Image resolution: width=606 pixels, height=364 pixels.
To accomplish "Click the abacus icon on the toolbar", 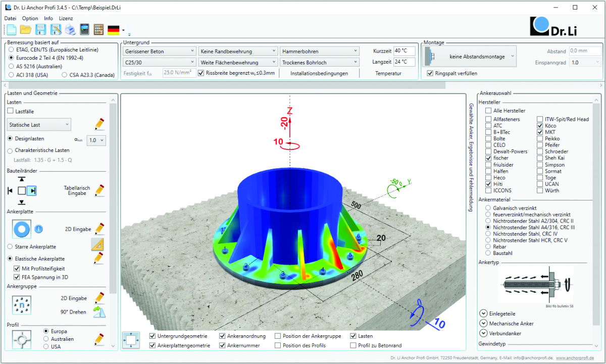I will pyautogui.click(x=99, y=29).
